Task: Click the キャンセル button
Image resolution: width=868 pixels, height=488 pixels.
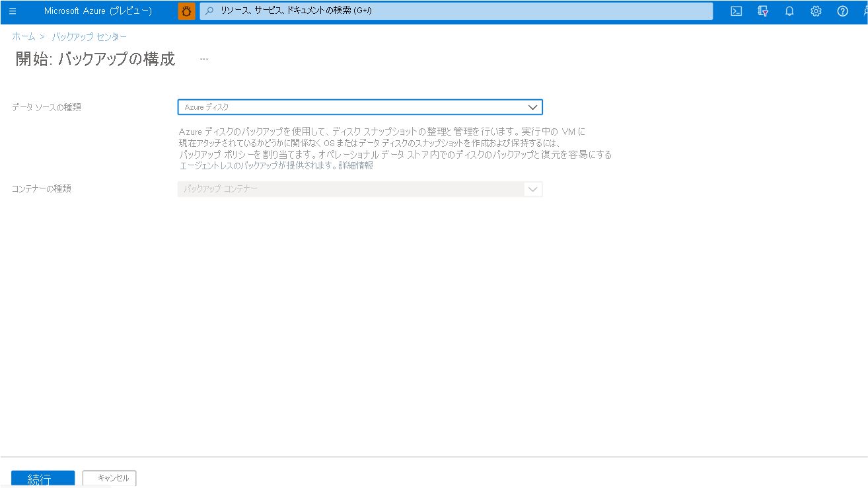Action: point(110,478)
